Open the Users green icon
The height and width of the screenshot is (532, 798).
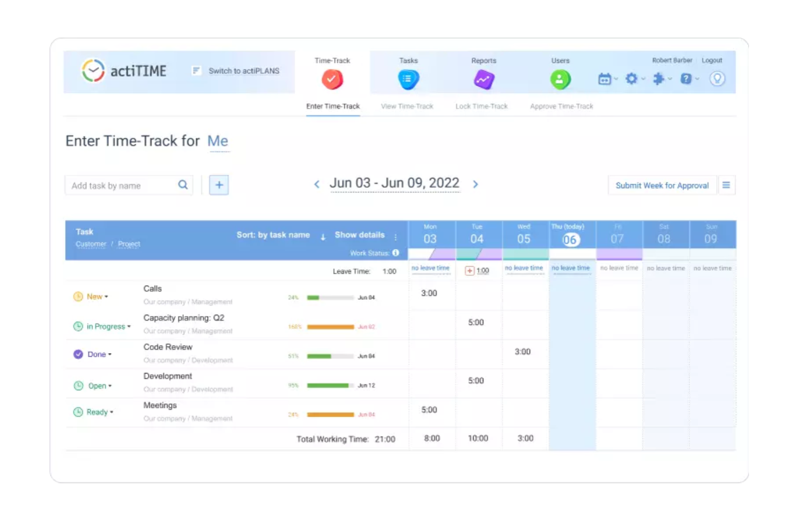point(560,80)
